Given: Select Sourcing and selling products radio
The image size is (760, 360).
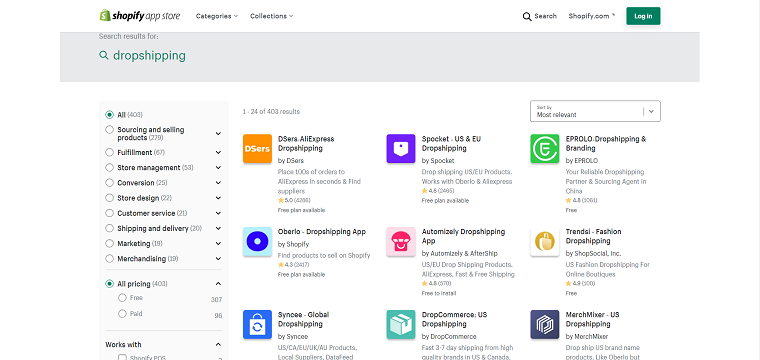Looking at the screenshot, I should click(110, 130).
